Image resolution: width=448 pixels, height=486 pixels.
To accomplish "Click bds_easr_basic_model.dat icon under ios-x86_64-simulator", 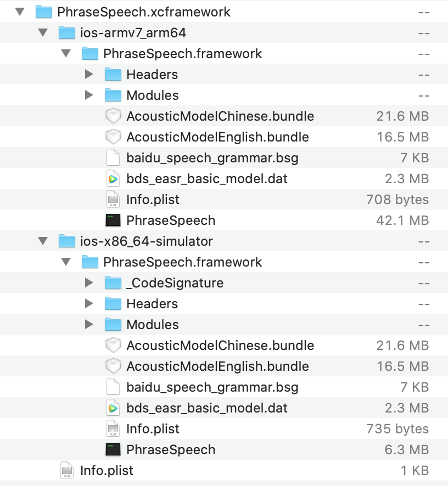I will pos(113,408).
